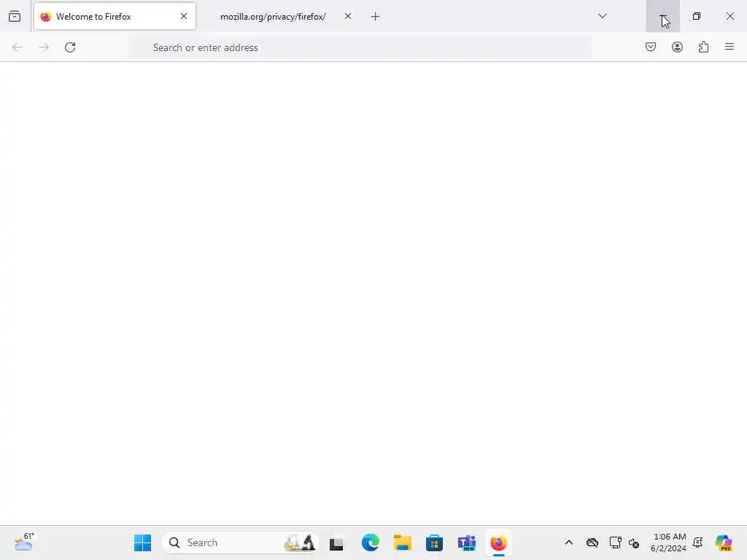Save to Pocket icon
The height and width of the screenshot is (560, 747).
pos(650,47)
